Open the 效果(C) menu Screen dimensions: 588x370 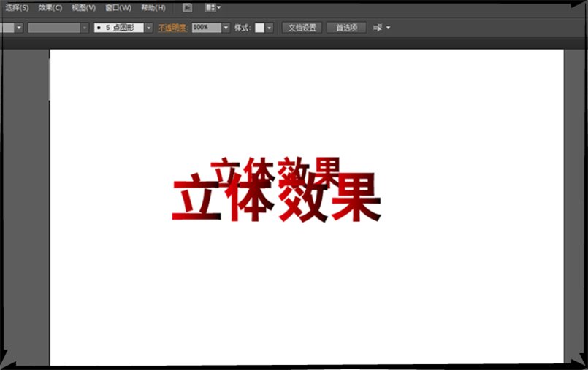pyautogui.click(x=50, y=8)
